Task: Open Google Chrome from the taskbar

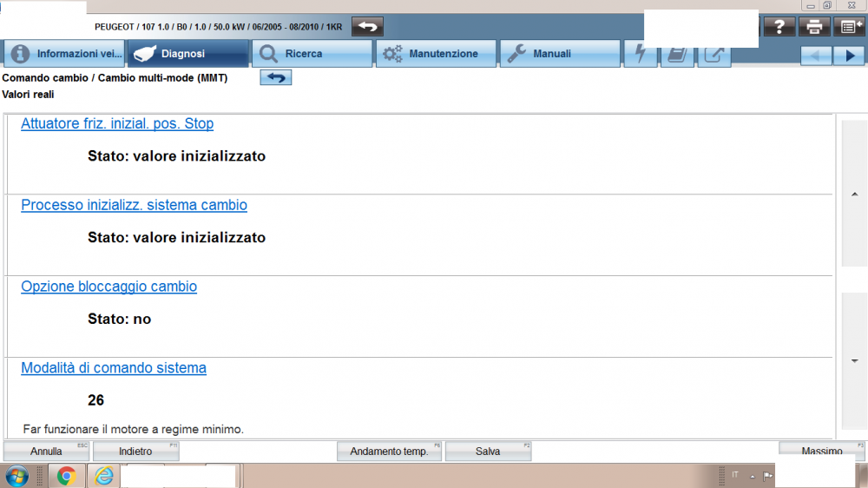Action: [x=67, y=476]
